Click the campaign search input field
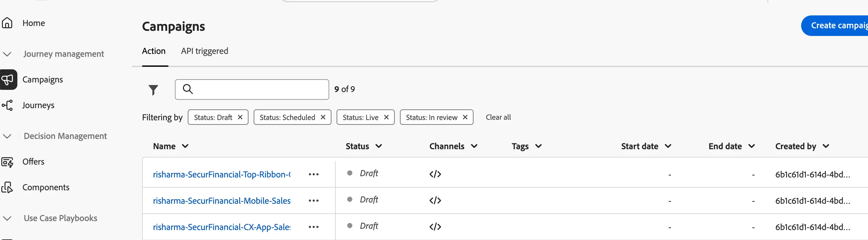Screen dimensions: 868x240 pyautogui.click(x=252, y=90)
